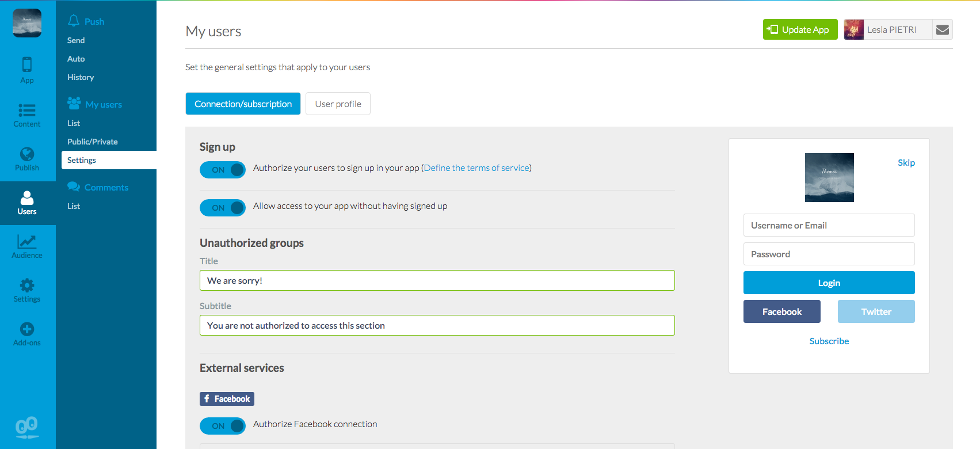Open the Define the terms of service link

coord(476,168)
